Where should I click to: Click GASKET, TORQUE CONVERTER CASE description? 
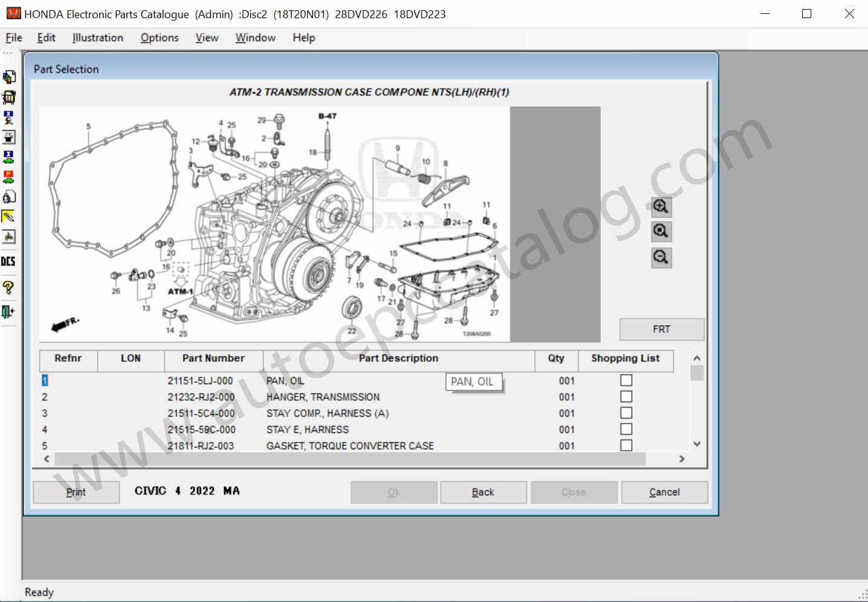(x=350, y=446)
